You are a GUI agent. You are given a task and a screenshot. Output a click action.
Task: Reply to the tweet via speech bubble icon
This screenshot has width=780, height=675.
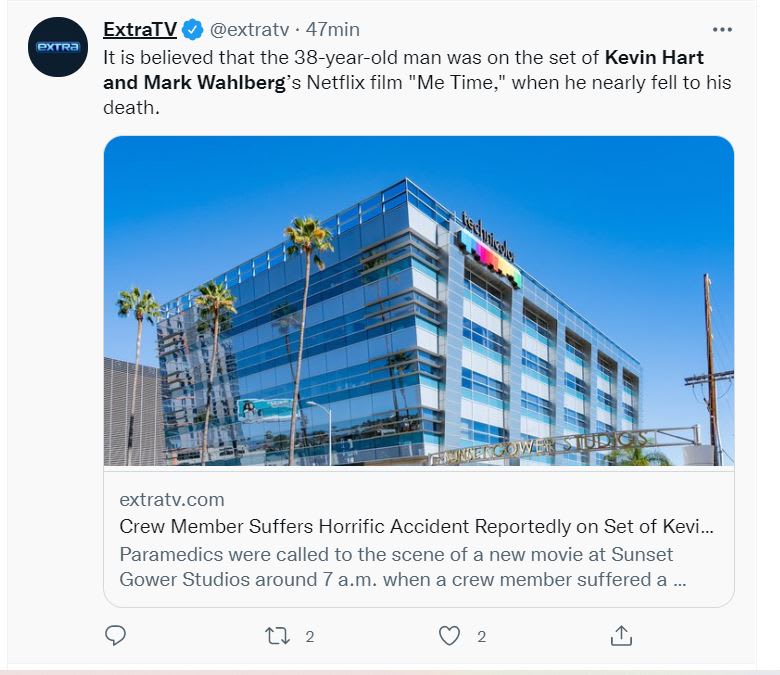pos(116,636)
